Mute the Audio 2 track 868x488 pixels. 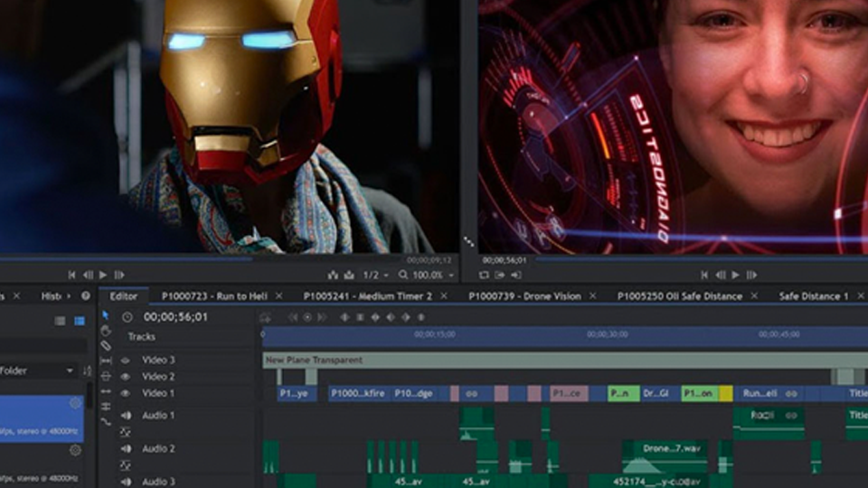[x=127, y=449]
